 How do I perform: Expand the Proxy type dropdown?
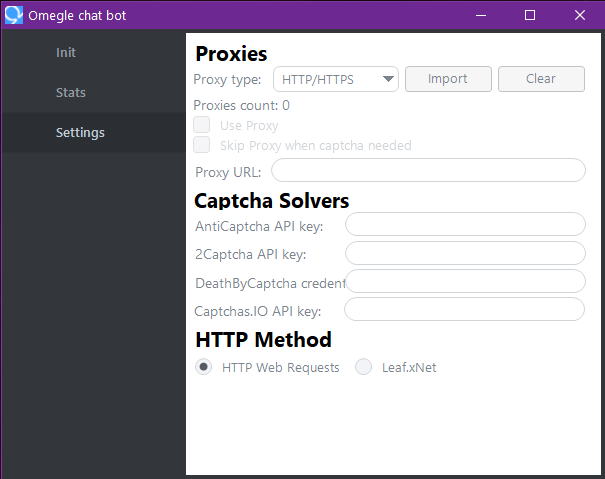[x=335, y=80]
